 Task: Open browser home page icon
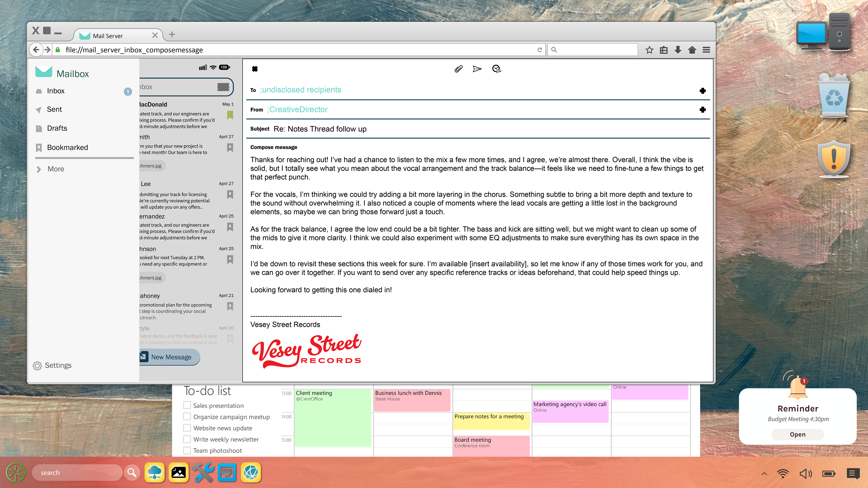[692, 50]
